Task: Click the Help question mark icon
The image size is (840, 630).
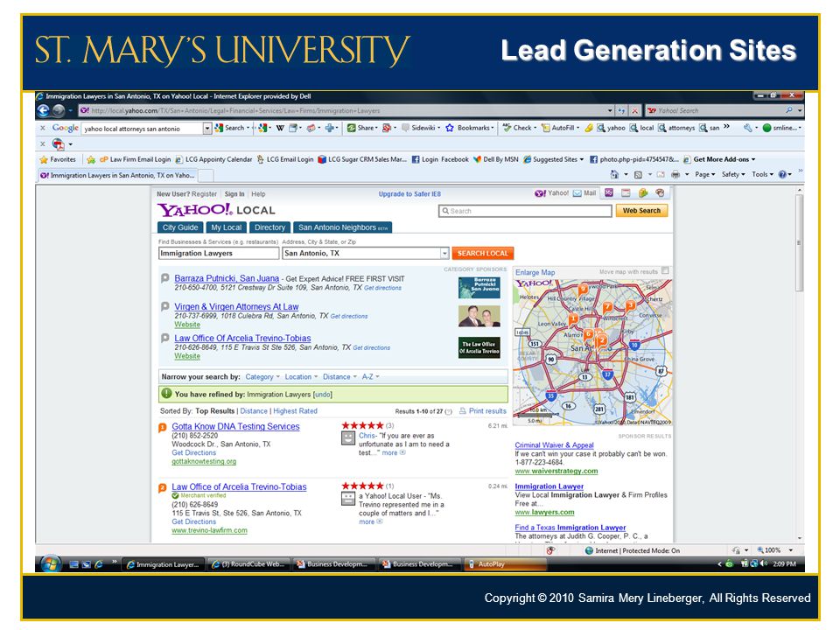Action: [782, 175]
